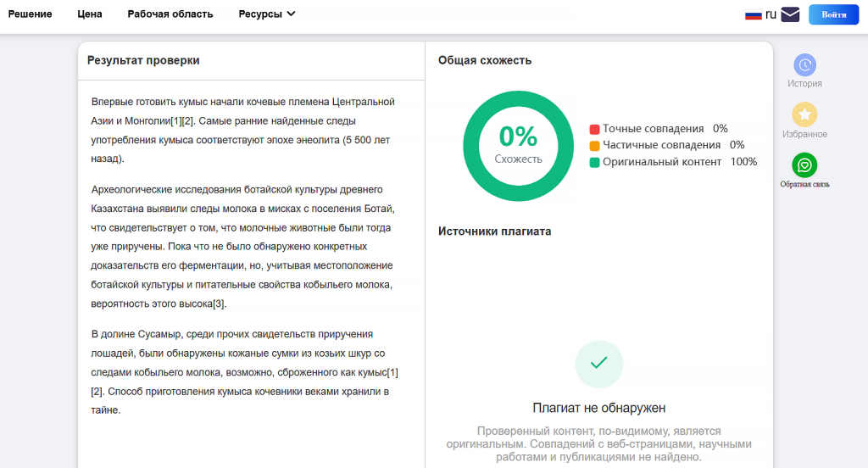This screenshot has height=468, width=868.
Task: Open Избранное star icon
Action: pyautogui.click(x=805, y=114)
